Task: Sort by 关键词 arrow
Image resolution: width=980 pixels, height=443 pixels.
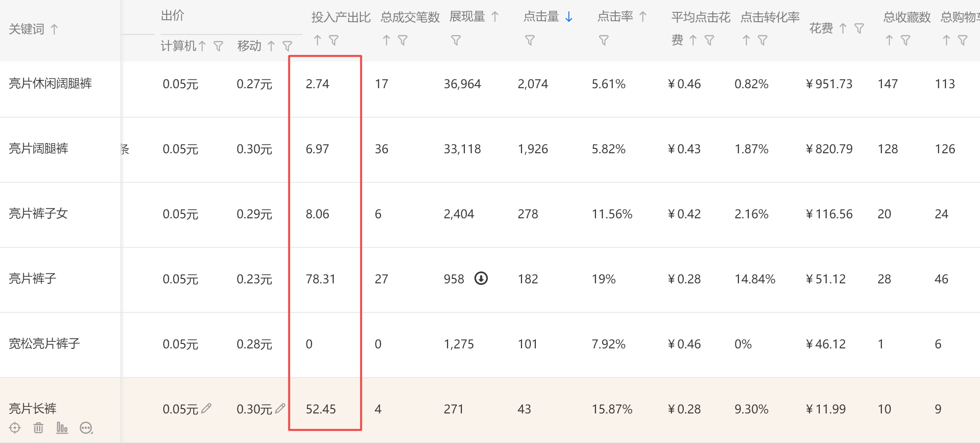Action: pos(54,29)
